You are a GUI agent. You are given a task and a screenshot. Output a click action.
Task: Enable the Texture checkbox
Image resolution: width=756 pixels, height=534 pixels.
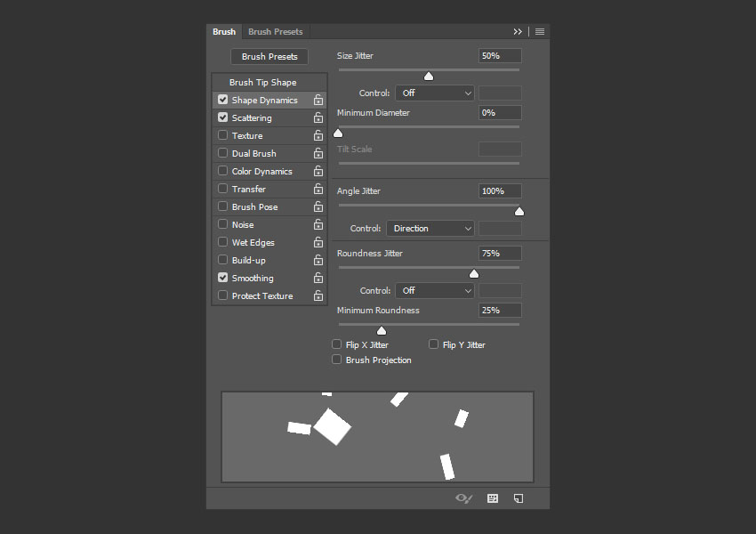[x=223, y=135]
